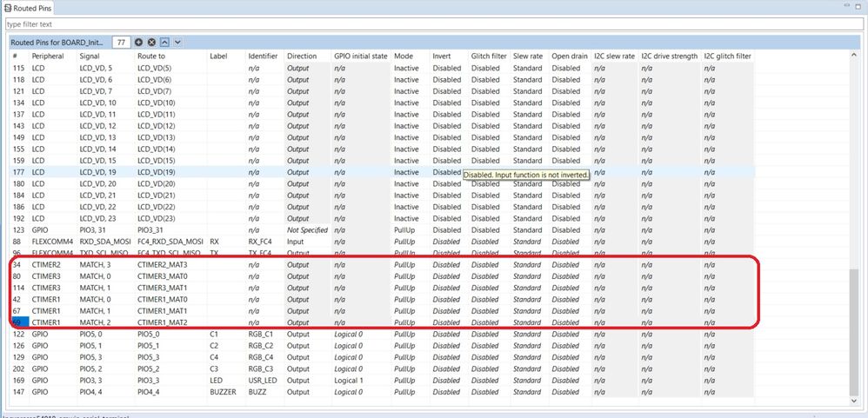868x418 pixels.
Task: Click the USR_LED identifier cell
Action: point(263,381)
